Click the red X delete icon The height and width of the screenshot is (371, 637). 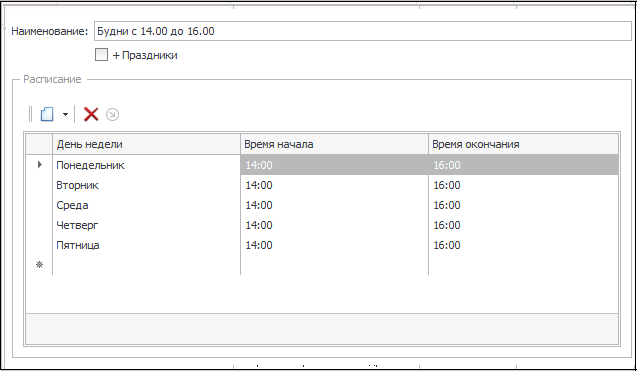click(x=91, y=114)
